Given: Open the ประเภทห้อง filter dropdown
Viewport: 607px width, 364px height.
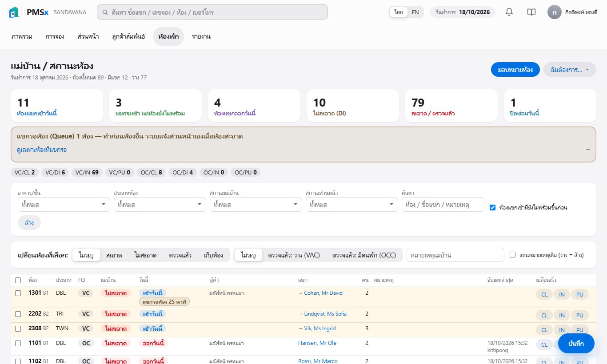Looking at the screenshot, I should pyautogui.click(x=160, y=205).
